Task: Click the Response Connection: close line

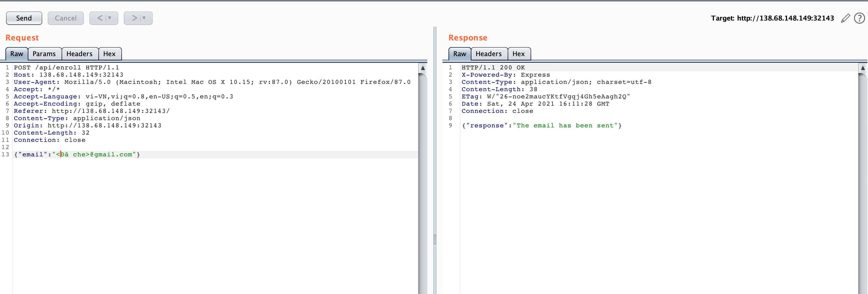Action: (497, 111)
